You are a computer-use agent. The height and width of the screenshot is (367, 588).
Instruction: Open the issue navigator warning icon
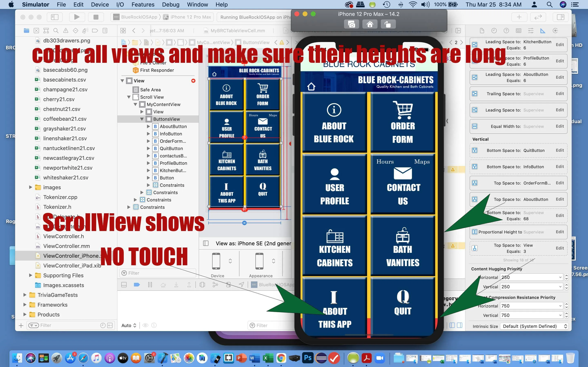(66, 31)
